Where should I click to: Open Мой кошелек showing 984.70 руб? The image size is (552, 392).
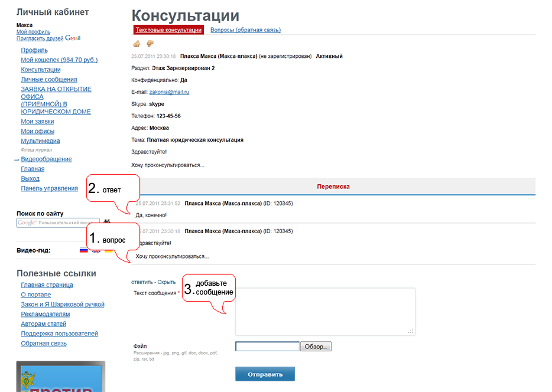coord(59,60)
